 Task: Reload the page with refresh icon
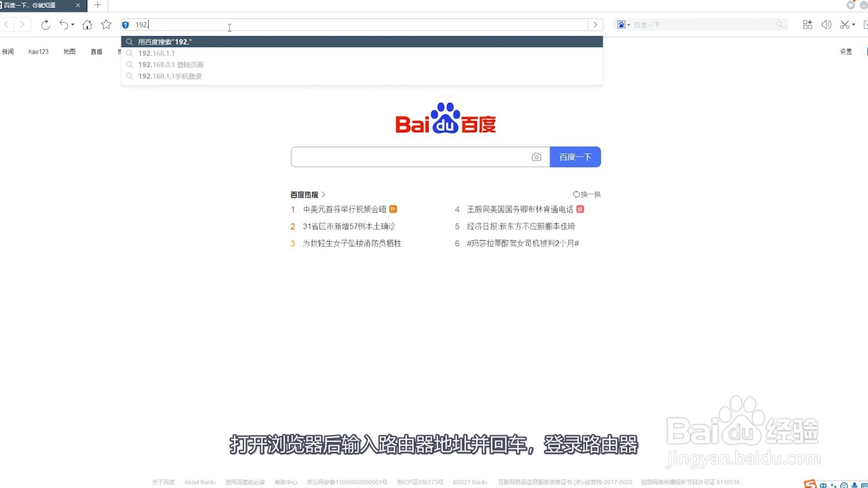46,24
